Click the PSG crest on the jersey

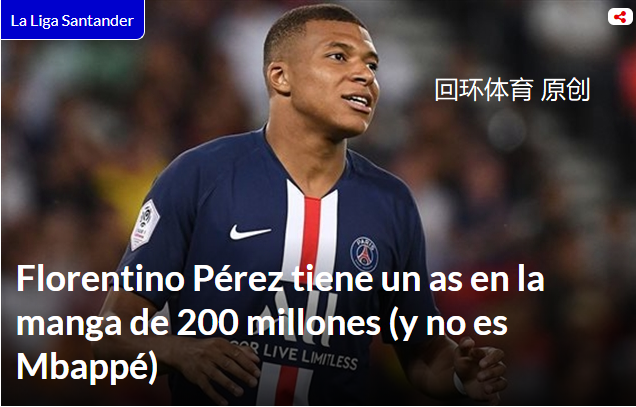point(364,254)
